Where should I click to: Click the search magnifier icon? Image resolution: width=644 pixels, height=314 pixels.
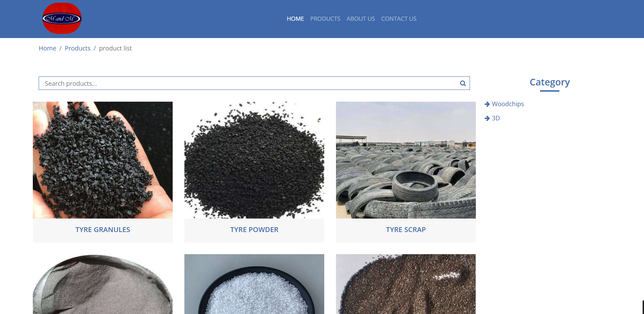click(x=463, y=83)
